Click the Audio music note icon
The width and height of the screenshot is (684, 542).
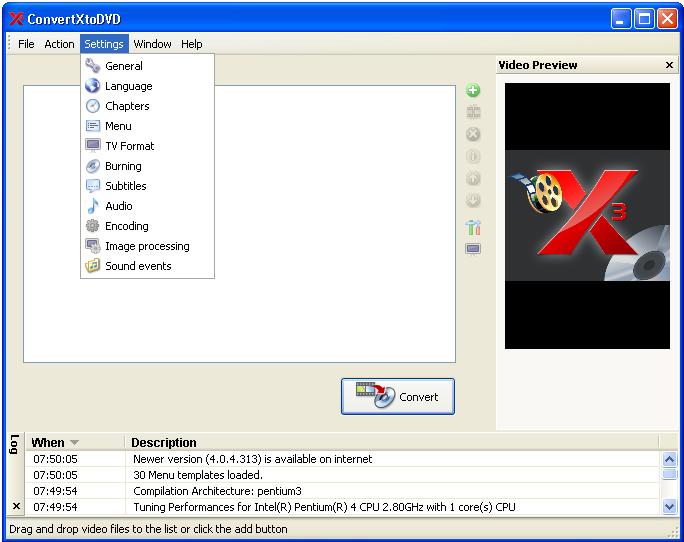pyautogui.click(x=92, y=206)
